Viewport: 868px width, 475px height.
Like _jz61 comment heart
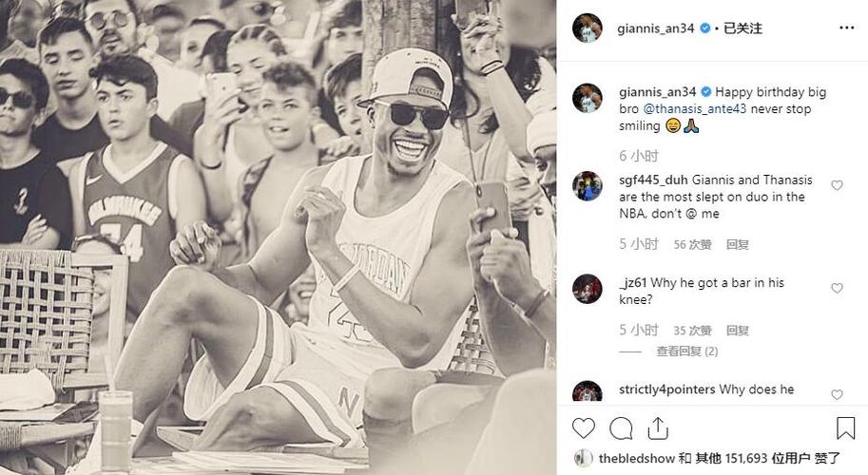click(837, 288)
